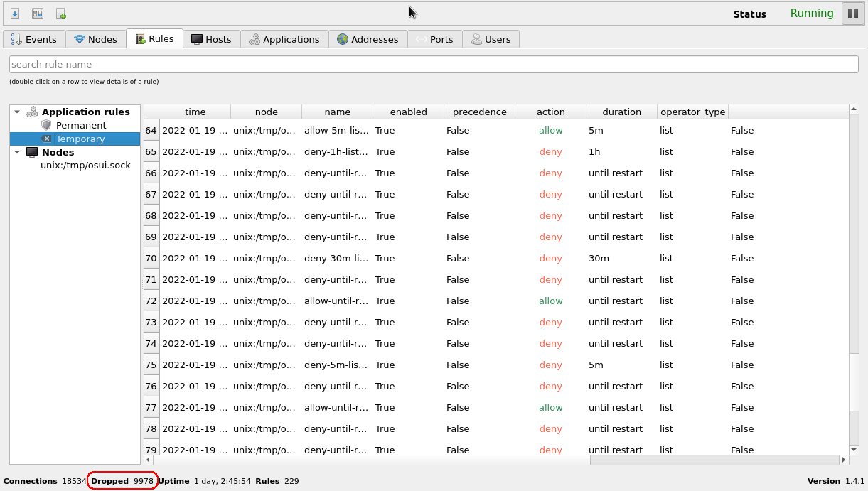This screenshot has height=491, width=868.
Task: Click the up arrow of vertical scrollbar
Action: point(854,109)
